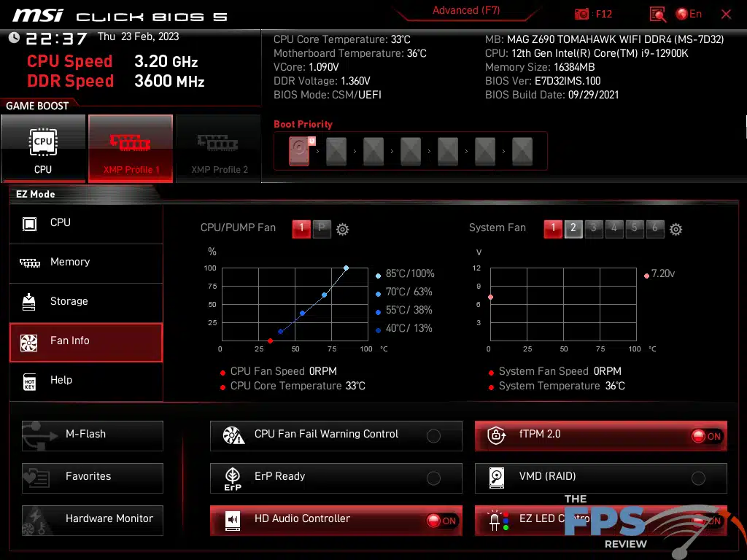Screen dimensions: 747x560
Task: Open the BIOS search magnifier icon
Action: point(658,15)
